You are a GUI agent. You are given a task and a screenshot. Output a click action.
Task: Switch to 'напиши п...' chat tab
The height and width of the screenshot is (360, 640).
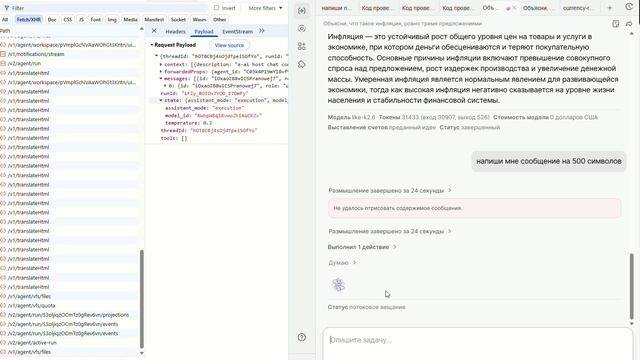[336, 8]
